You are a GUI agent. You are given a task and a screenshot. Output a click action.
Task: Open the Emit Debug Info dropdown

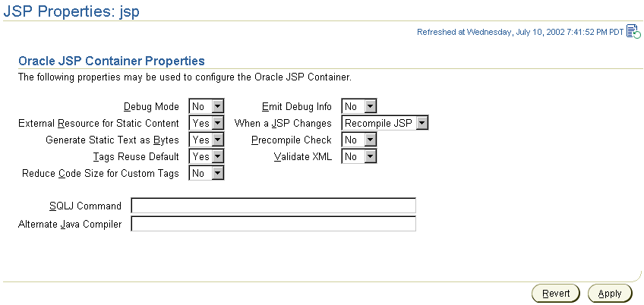pyautogui.click(x=358, y=106)
